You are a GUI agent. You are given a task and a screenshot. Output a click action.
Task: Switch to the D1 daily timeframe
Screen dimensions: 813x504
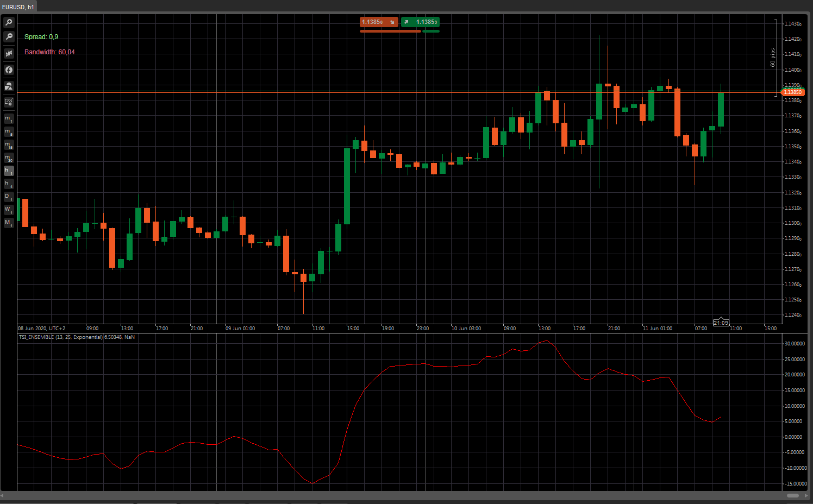point(9,197)
